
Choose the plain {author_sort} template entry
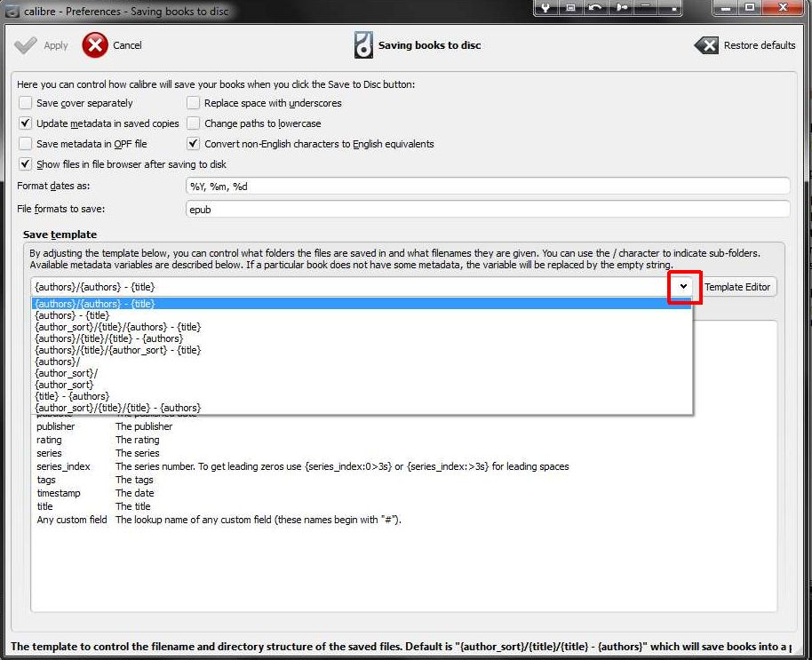[x=362, y=385]
